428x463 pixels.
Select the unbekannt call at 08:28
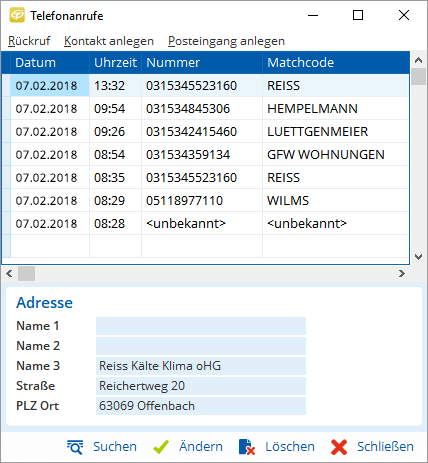[205, 224]
